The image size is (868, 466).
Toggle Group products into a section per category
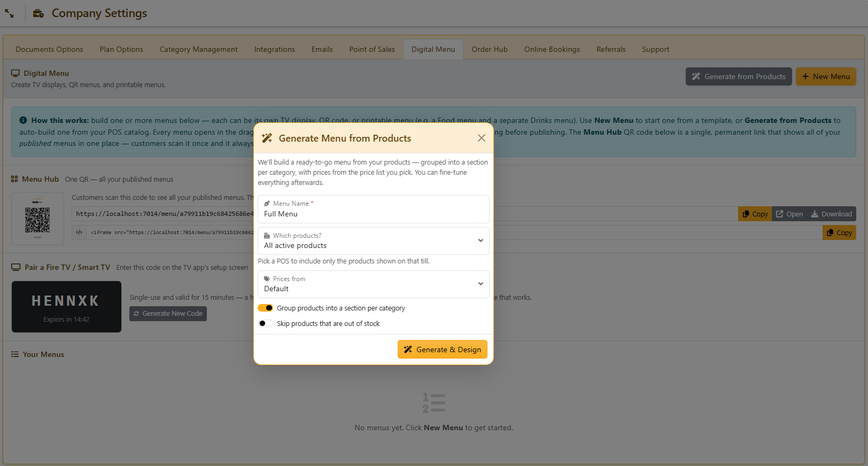tap(266, 308)
